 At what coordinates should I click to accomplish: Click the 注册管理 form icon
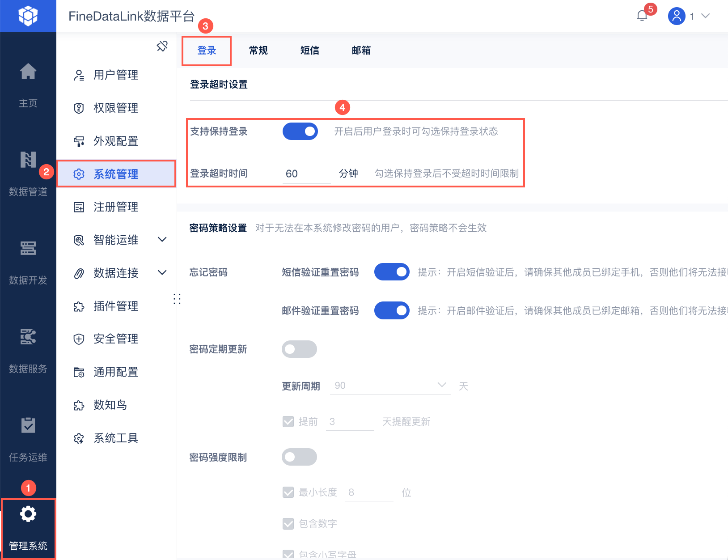(79, 207)
